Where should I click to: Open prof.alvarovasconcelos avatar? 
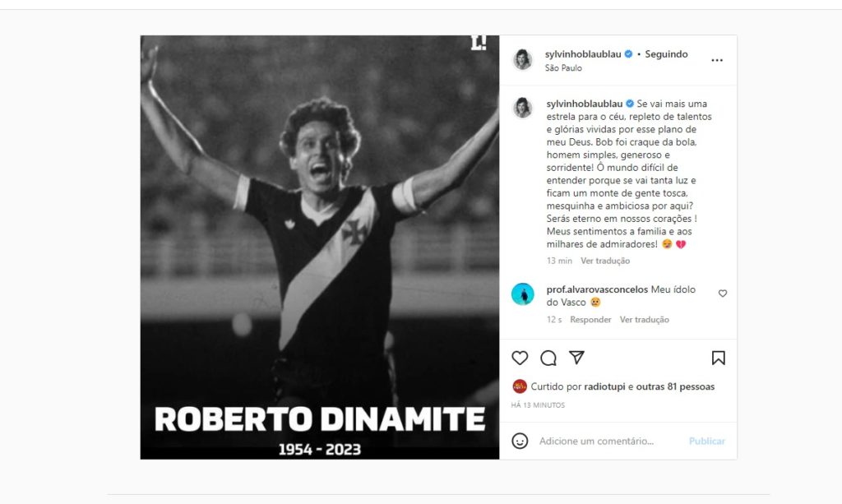pyautogui.click(x=523, y=294)
